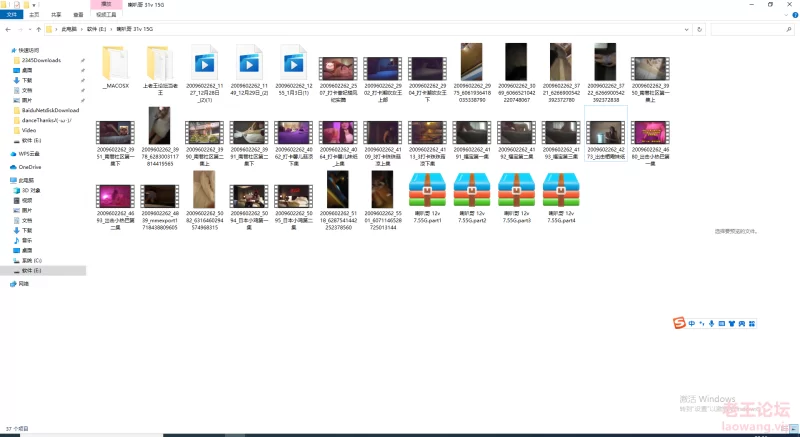Screen dimensions: 800x437
Task: Expand the address bar history dropdown
Action: tap(686, 30)
